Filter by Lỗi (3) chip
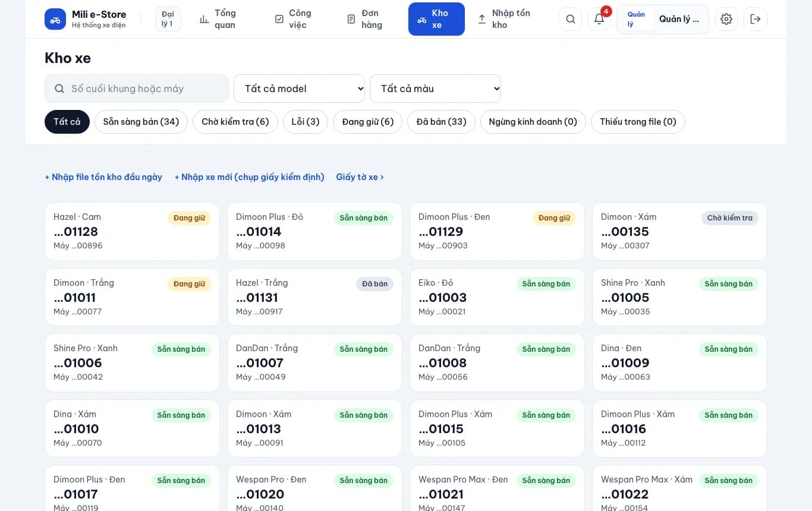The height and width of the screenshot is (511, 812). point(306,122)
